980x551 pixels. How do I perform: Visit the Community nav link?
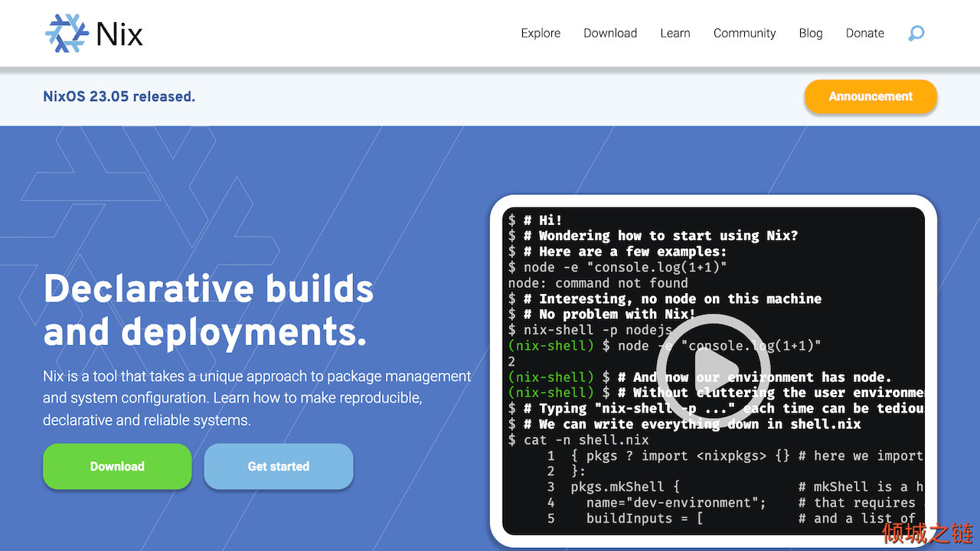(744, 33)
